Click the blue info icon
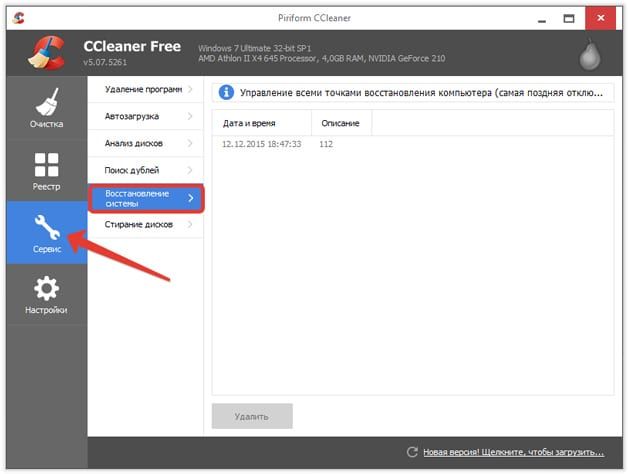The height and width of the screenshot is (474, 628). [226, 93]
